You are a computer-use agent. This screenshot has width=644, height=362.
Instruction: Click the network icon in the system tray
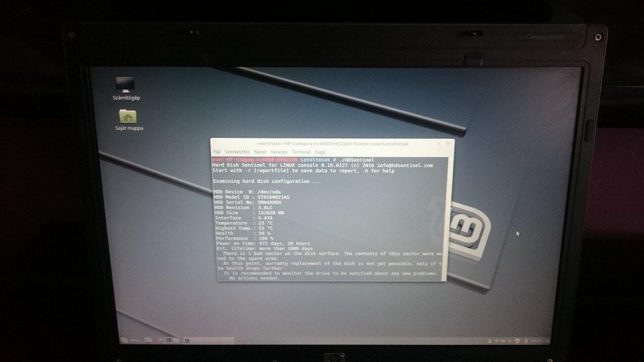(497, 341)
